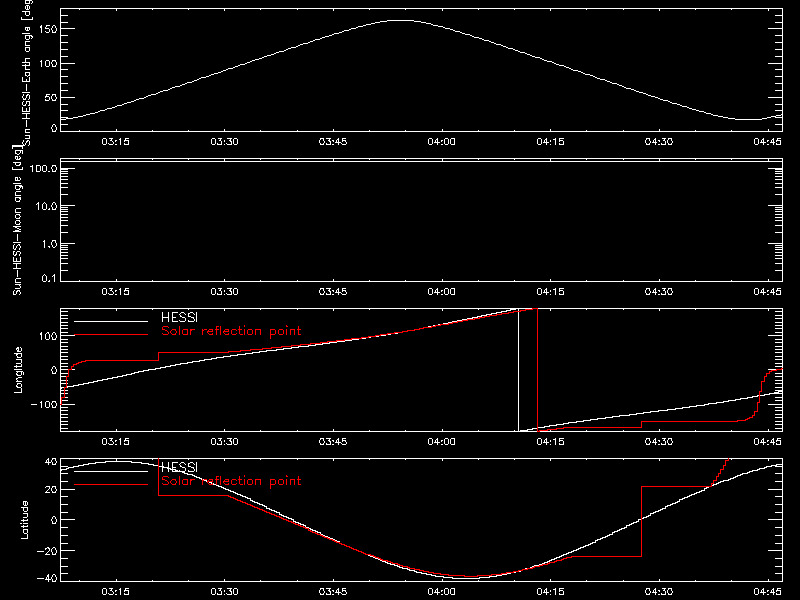The width and height of the screenshot is (800, 600).
Task: Click HESSI legend text in Latitude plot
Action: (x=179, y=467)
